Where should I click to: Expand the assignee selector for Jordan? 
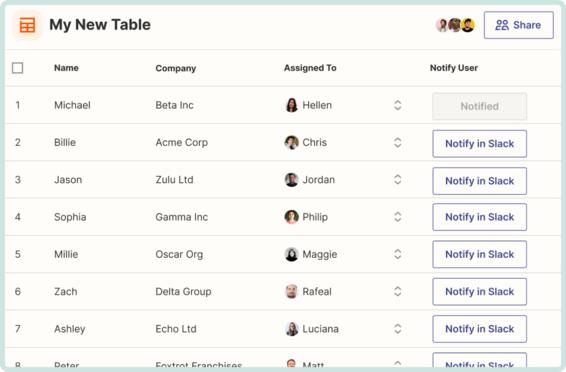tap(397, 180)
